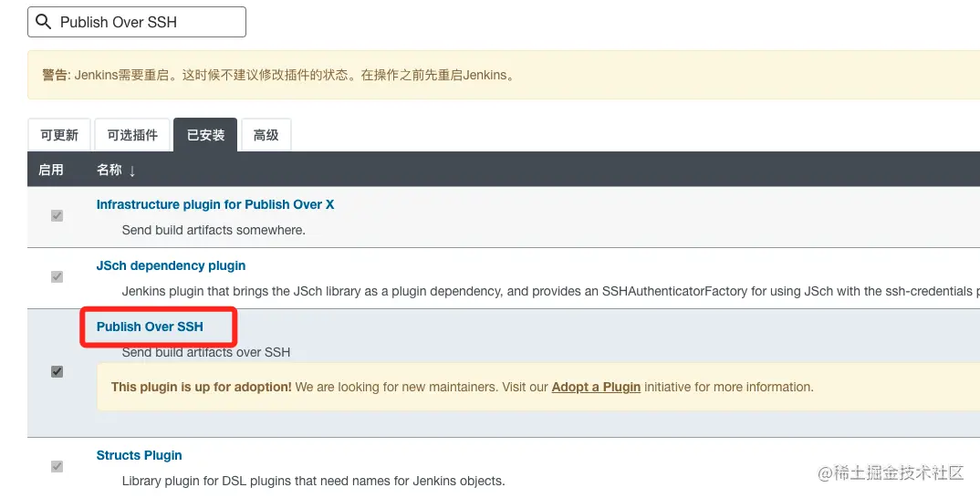Click 'This plugin is up for adoption!' text

(202, 387)
